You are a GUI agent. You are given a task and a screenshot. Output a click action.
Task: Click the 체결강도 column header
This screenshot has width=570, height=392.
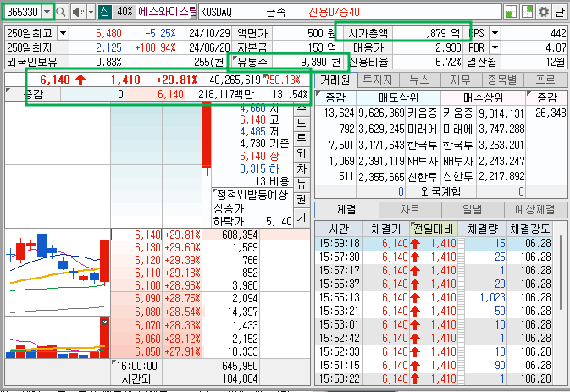coord(530,229)
